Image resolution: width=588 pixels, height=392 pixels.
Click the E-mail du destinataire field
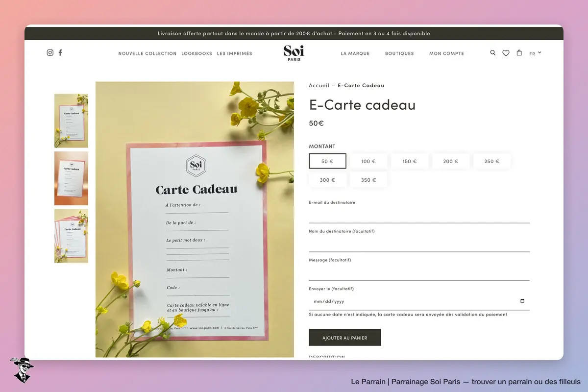click(419, 215)
